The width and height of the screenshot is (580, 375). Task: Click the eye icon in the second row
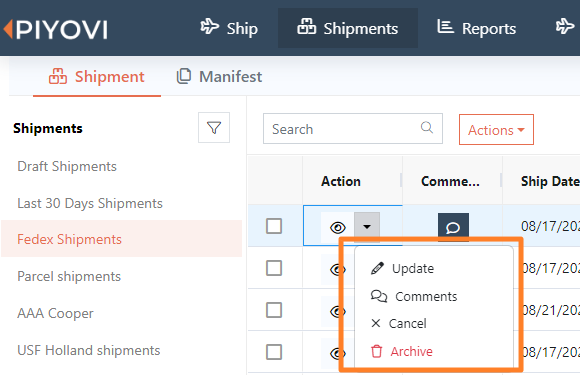pyautogui.click(x=336, y=269)
